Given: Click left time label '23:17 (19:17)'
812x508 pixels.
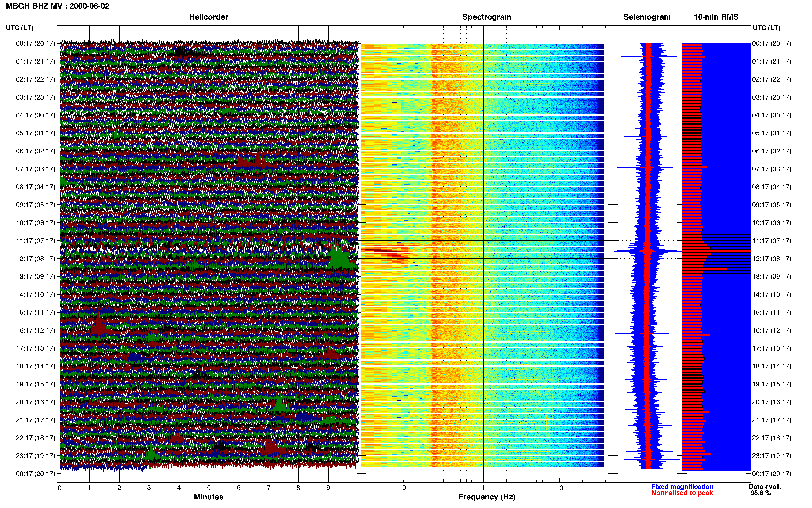Looking at the screenshot, I should [36, 456].
